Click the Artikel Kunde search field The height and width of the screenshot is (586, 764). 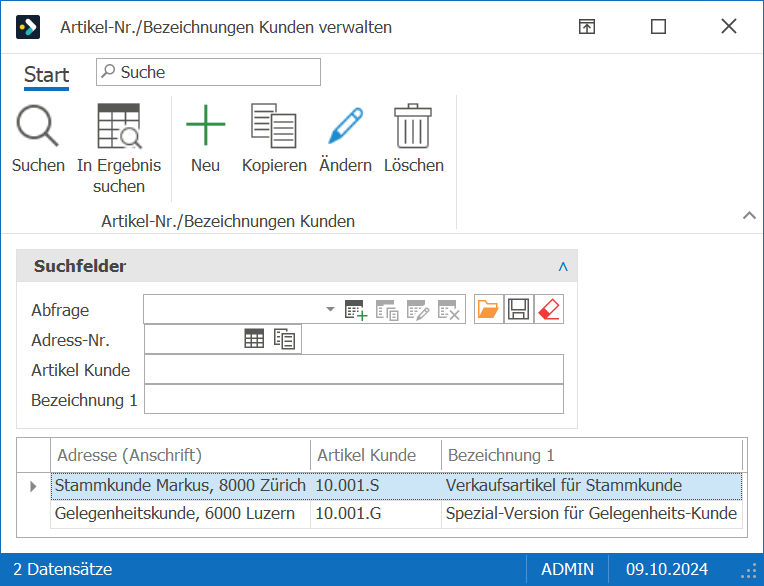pos(354,369)
